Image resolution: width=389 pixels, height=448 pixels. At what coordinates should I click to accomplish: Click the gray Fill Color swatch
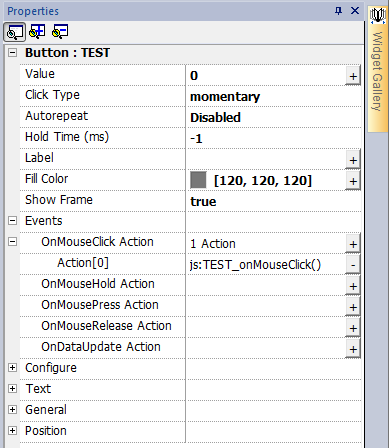[x=198, y=180]
